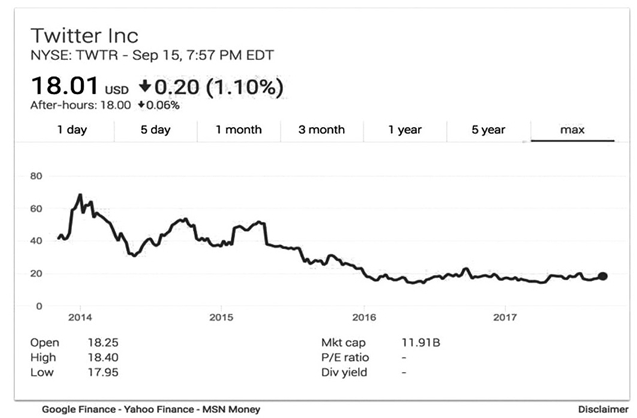Click the 2017 timeline label
Viewport: 637px width, 418px height.
click(505, 317)
